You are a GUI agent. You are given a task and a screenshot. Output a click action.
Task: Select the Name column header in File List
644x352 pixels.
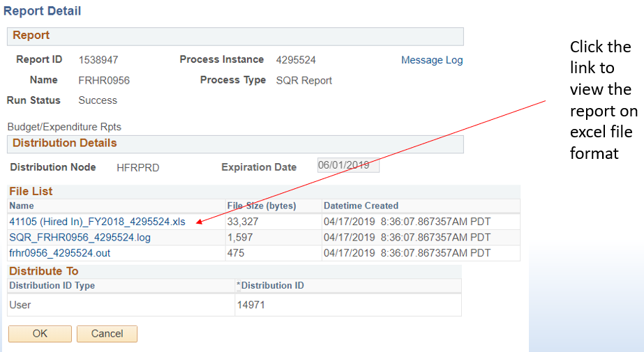pyautogui.click(x=22, y=206)
